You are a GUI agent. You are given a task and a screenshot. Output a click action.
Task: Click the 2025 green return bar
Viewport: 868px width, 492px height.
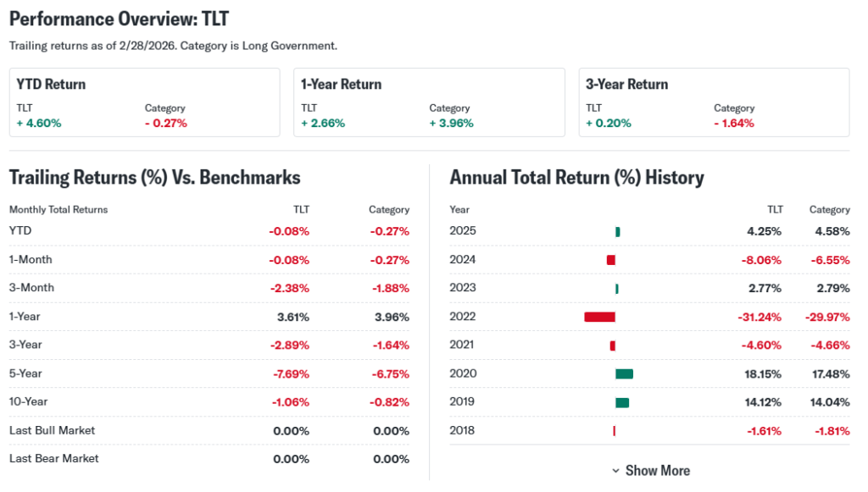tap(618, 231)
